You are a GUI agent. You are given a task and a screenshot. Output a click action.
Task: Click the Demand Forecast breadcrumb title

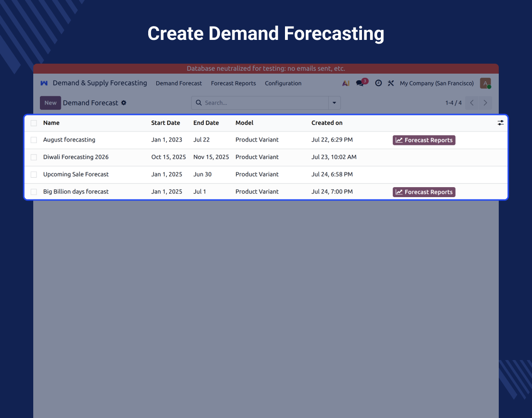coord(91,103)
